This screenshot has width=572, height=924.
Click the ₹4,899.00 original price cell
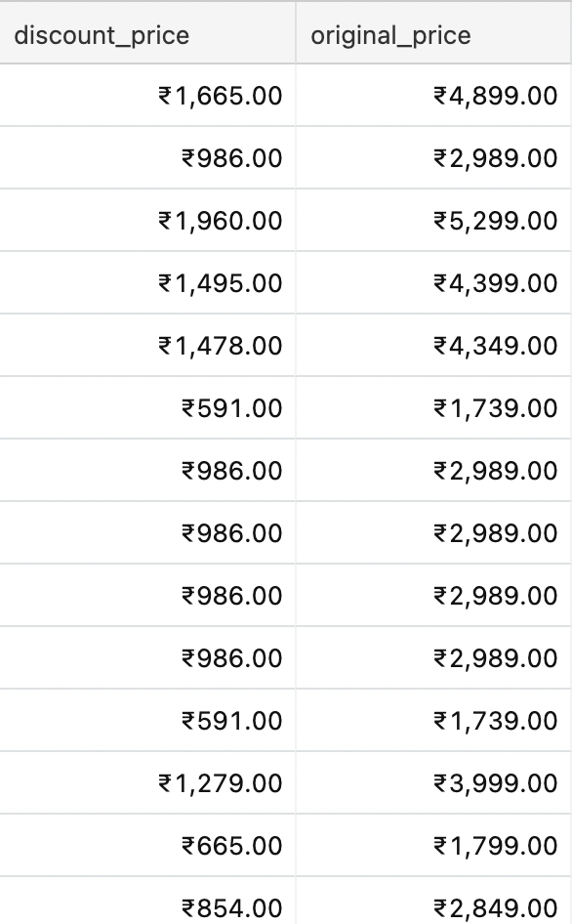(433, 96)
